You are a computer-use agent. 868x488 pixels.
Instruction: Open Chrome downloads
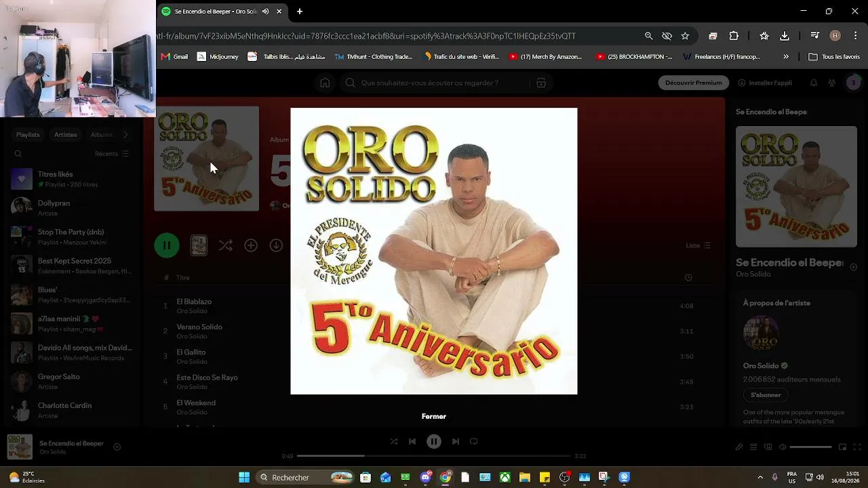(785, 36)
